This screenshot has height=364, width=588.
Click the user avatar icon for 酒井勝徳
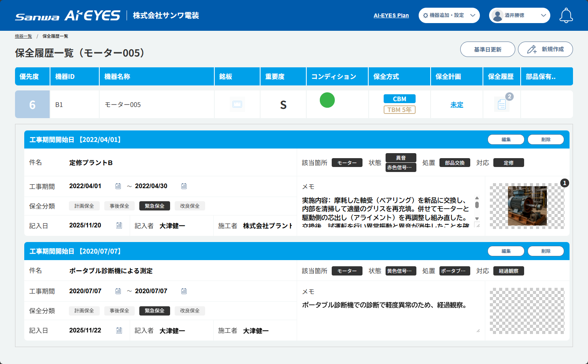pos(497,15)
